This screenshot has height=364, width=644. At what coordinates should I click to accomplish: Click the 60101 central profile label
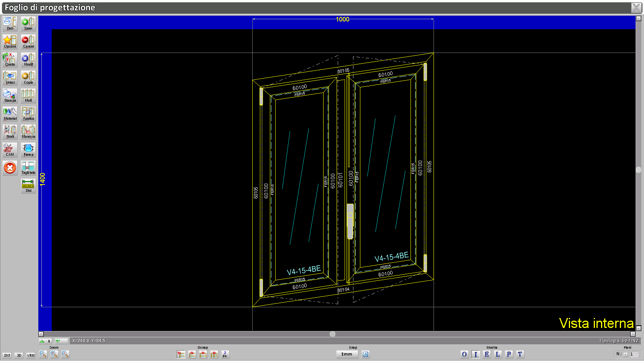coord(340,180)
